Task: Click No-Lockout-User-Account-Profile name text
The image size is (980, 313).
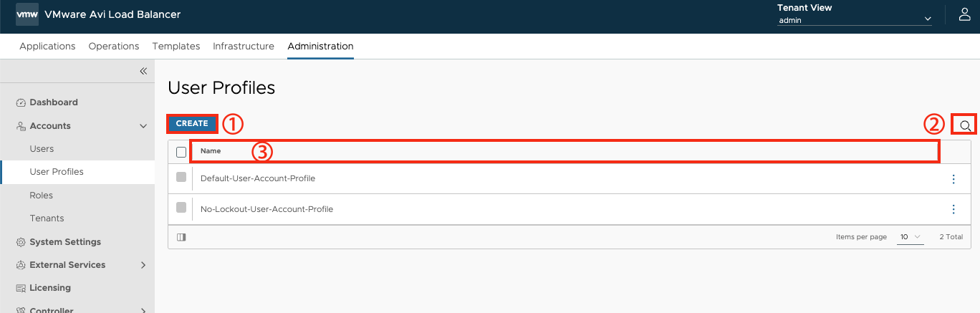Action: (266, 209)
